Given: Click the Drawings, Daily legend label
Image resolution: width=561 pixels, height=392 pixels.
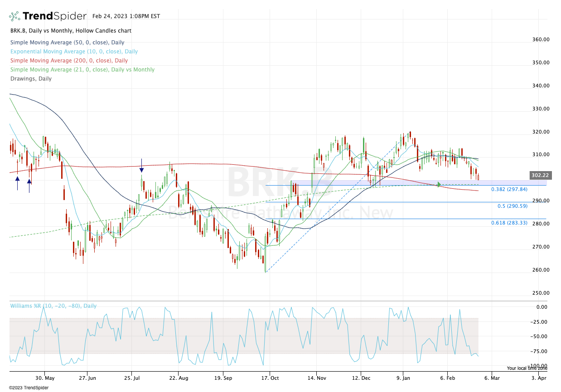Looking at the screenshot, I should [x=31, y=79].
